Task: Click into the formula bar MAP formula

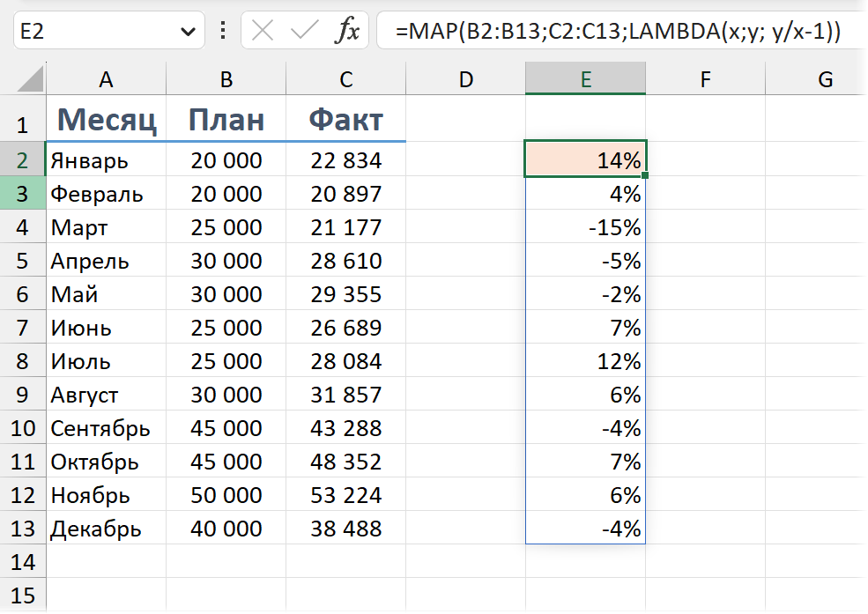Action: pos(618,31)
